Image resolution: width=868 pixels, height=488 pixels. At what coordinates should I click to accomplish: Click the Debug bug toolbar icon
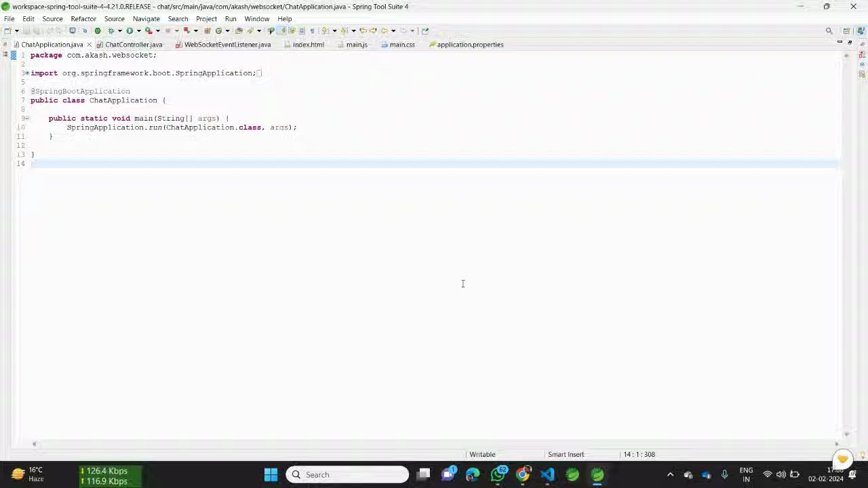111,30
